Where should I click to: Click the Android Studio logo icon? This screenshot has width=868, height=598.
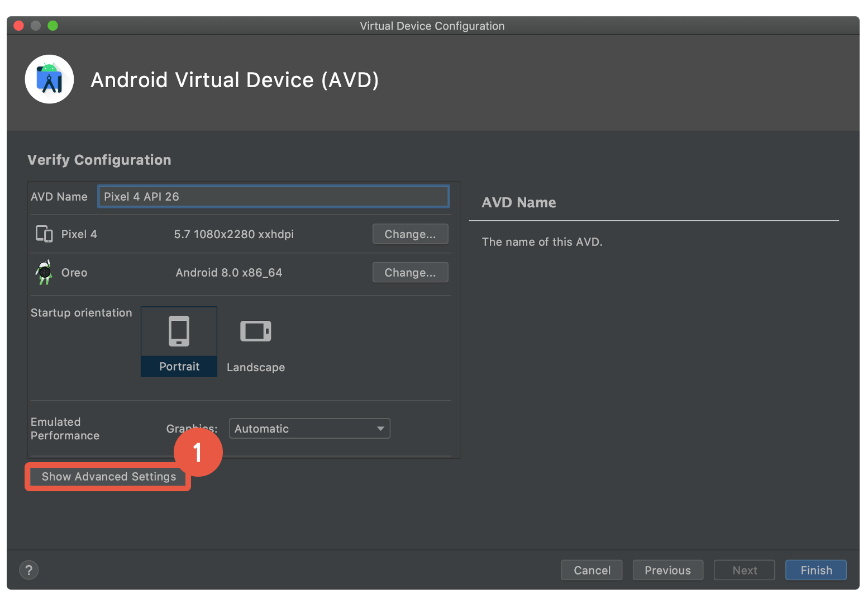[49, 79]
